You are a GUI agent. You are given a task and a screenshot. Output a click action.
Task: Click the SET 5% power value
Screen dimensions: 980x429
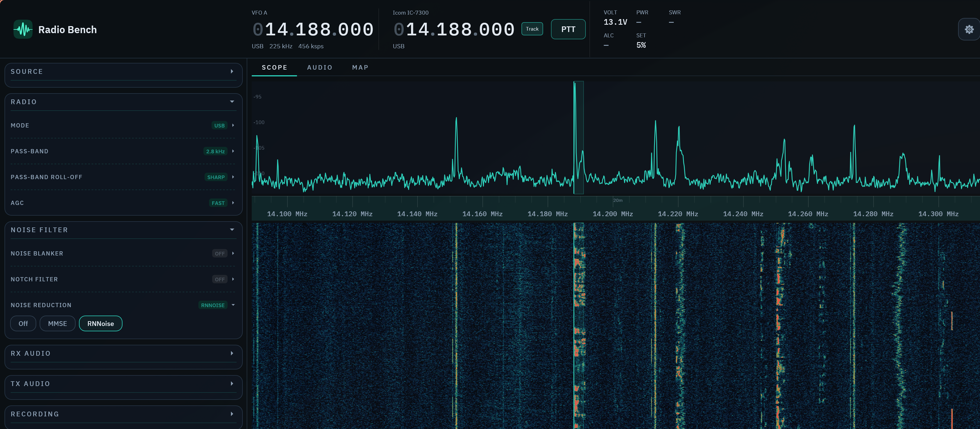click(641, 45)
